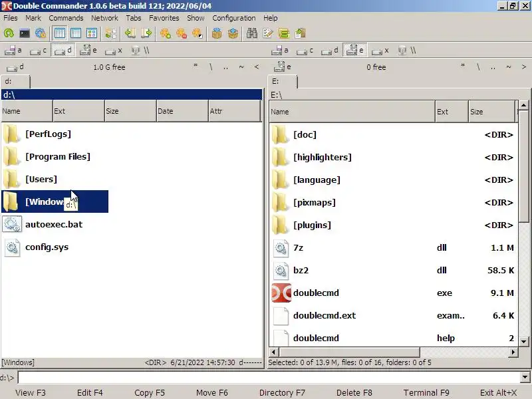The image size is (532, 399).
Task: Open the Commands menu
Action: pyautogui.click(x=66, y=18)
